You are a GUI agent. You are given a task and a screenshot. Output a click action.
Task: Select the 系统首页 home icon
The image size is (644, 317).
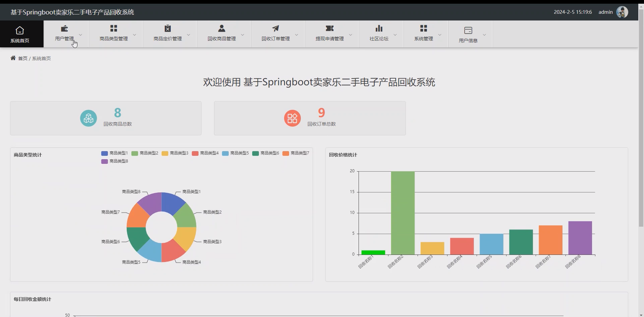coord(20,30)
